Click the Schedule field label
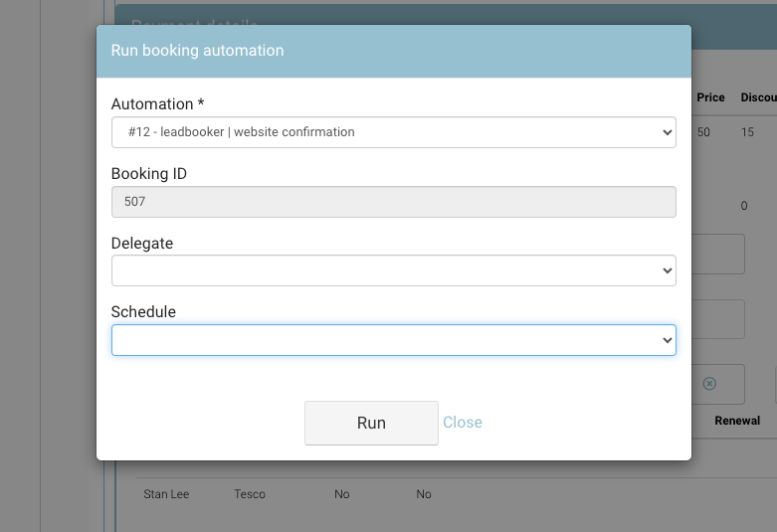Screen dimensions: 777x532 point(143,312)
